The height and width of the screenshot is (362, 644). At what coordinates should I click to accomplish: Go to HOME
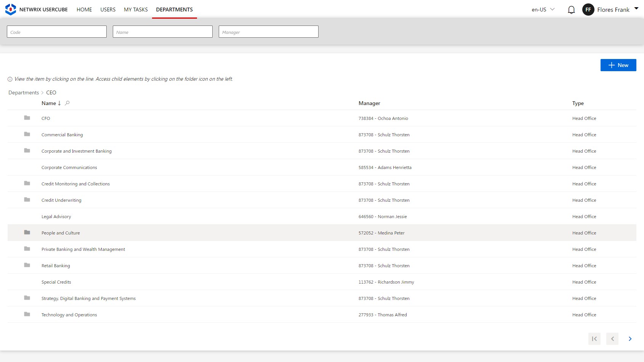click(84, 10)
